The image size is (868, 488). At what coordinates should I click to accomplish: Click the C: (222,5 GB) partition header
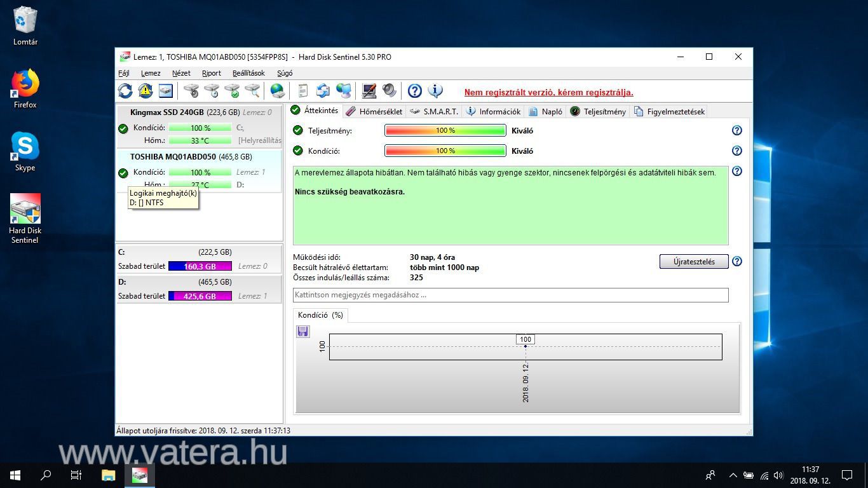coord(199,252)
